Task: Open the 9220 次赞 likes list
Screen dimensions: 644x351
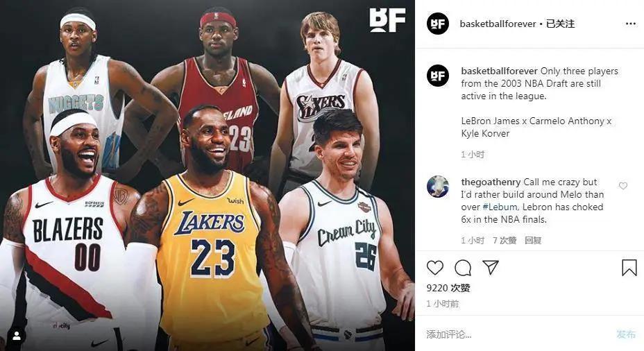Action: pyautogui.click(x=448, y=288)
